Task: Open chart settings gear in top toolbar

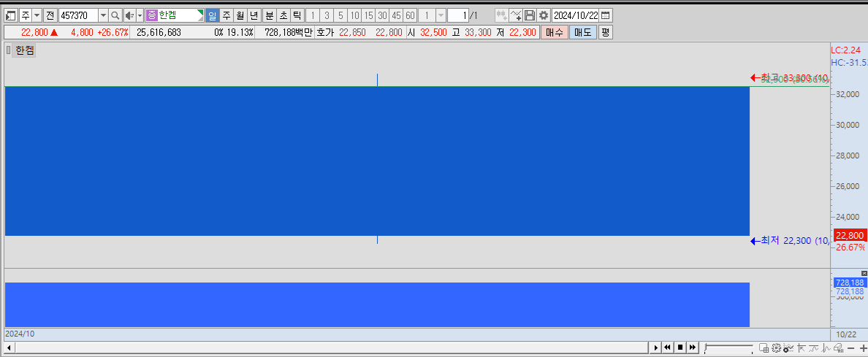Action: click(x=544, y=15)
